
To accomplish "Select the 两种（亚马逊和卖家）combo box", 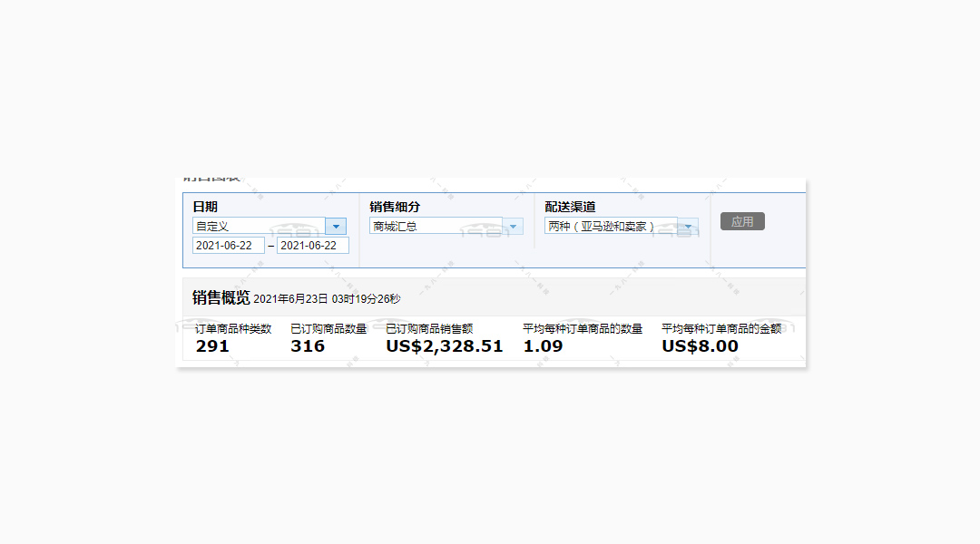I will click(x=622, y=226).
